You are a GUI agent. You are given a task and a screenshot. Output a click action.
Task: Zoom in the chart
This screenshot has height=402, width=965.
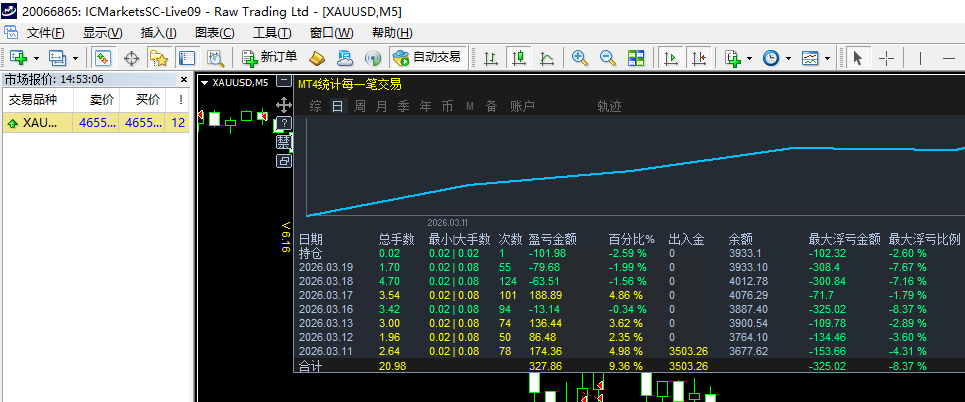(x=579, y=58)
